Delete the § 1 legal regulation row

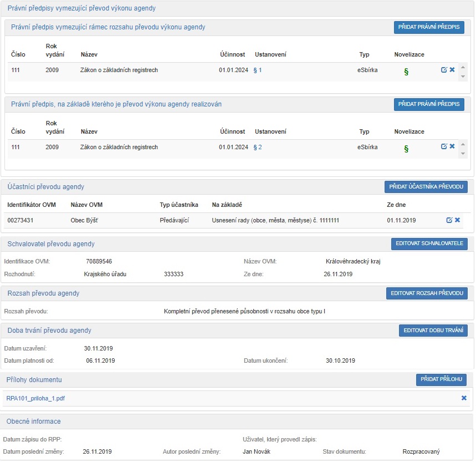452,70
